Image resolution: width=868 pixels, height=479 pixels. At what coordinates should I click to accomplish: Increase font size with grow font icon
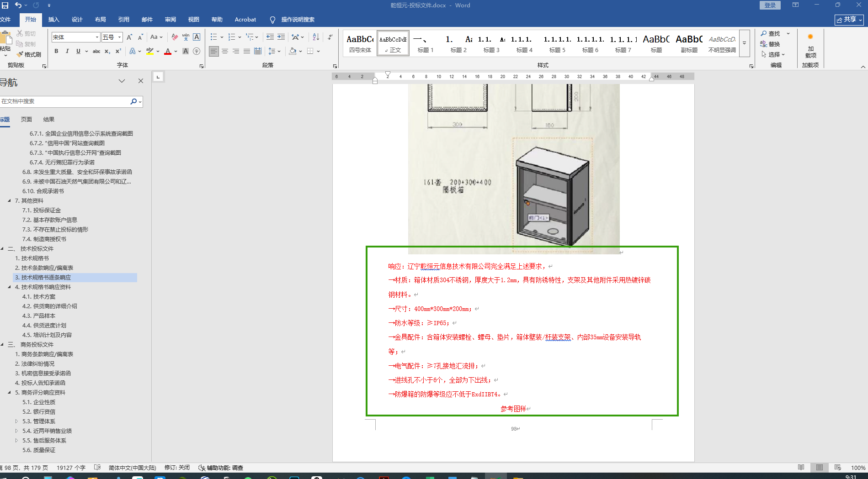pos(129,37)
